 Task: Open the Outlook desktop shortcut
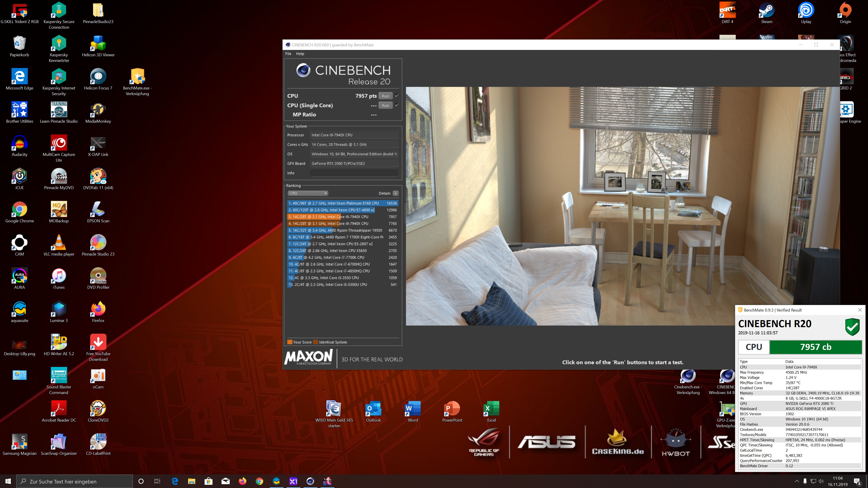[x=373, y=412]
